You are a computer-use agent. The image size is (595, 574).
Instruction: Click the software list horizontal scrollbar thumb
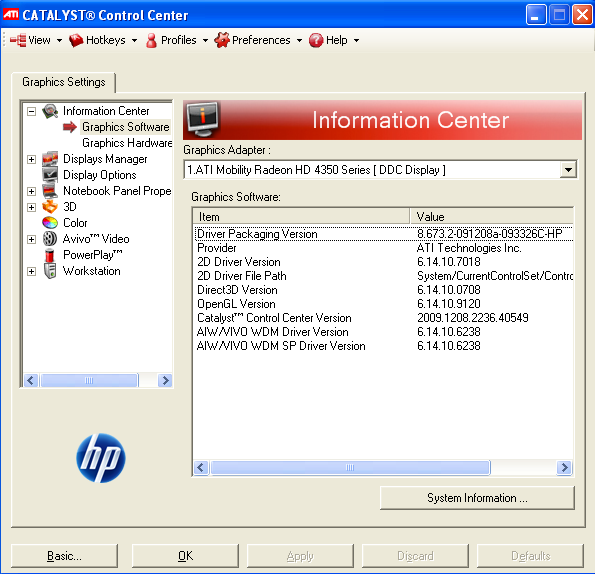tap(350, 467)
